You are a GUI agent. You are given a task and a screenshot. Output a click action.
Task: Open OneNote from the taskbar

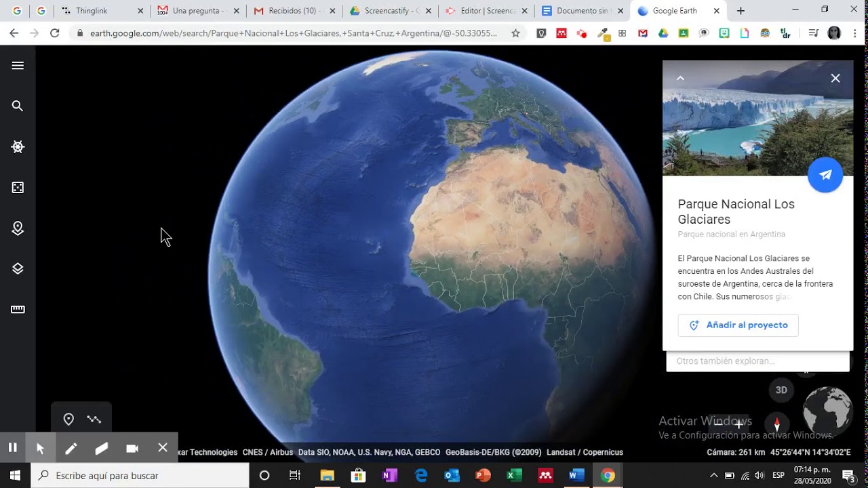pos(389,476)
